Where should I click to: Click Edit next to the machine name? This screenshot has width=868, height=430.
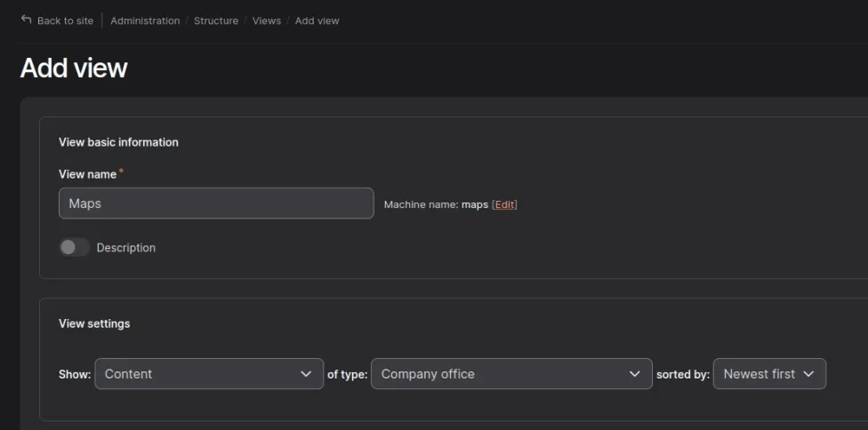pyautogui.click(x=504, y=204)
